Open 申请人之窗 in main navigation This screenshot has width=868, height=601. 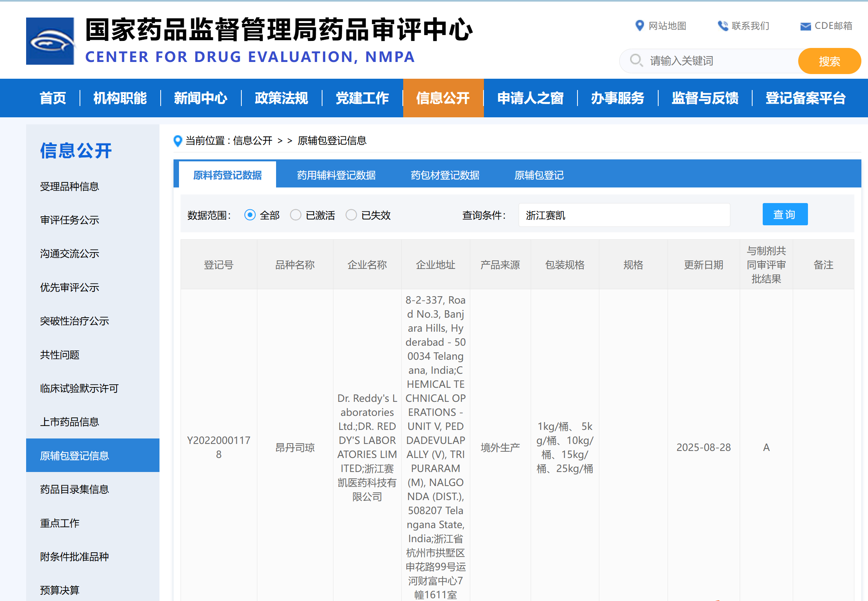coord(530,98)
